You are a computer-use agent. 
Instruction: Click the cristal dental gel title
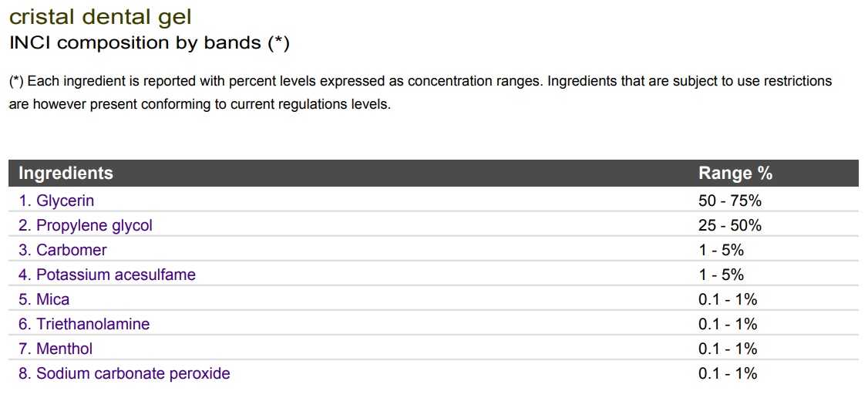pos(100,17)
